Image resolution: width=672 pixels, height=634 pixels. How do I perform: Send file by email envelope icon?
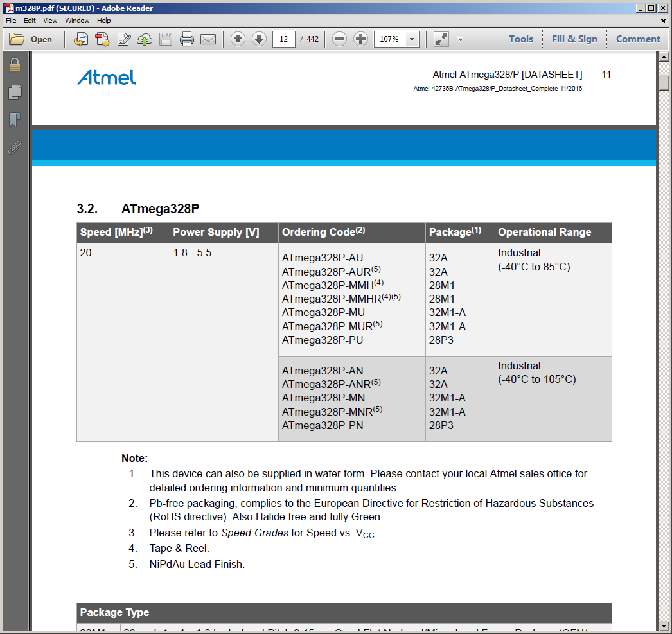[x=208, y=39]
